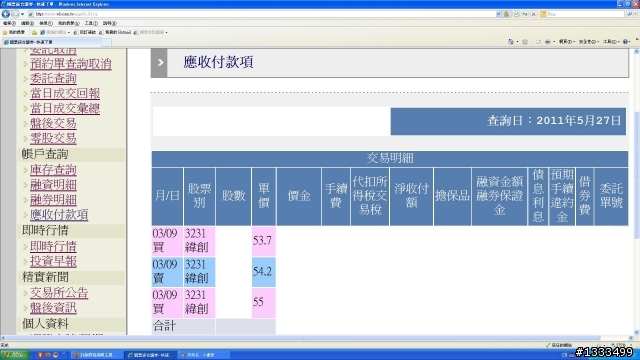Image resolution: width=640 pixels, height=360 pixels.
Task: Open the 說明 menu in menu bar
Action: pos(109,23)
